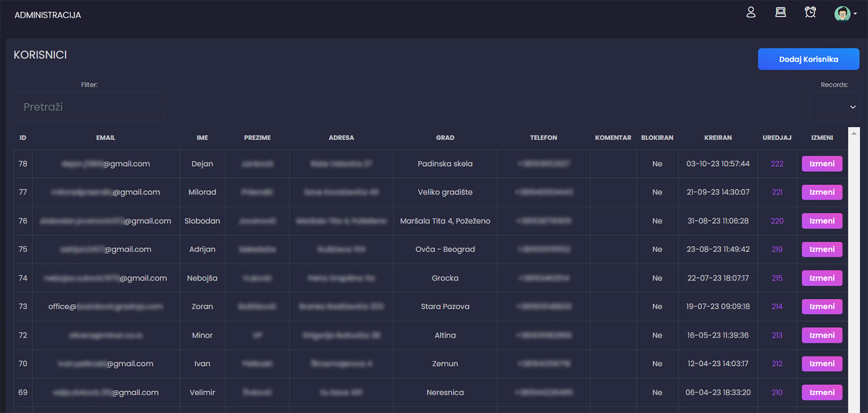The height and width of the screenshot is (413, 868).
Task: Sort by PREZIME column header
Action: pyautogui.click(x=257, y=137)
